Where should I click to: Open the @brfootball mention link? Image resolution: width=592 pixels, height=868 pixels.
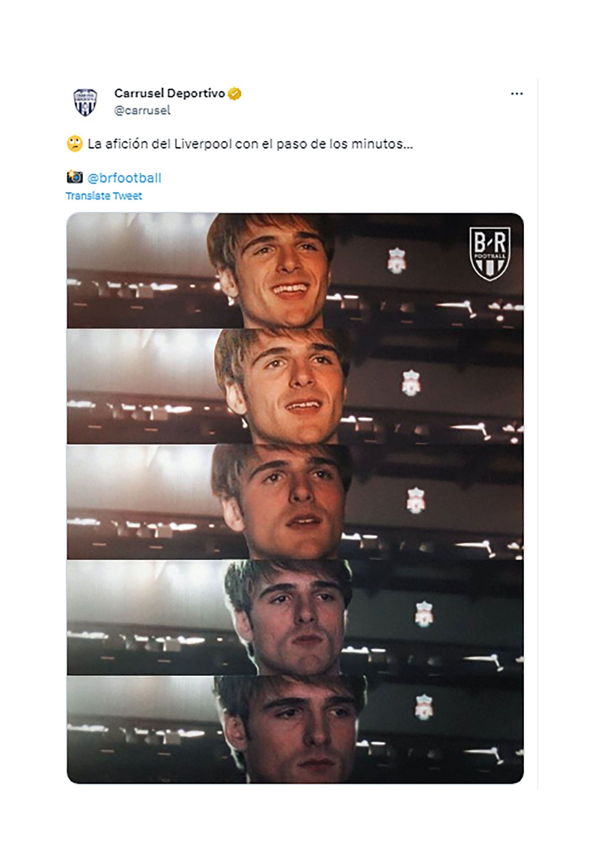coord(124,178)
